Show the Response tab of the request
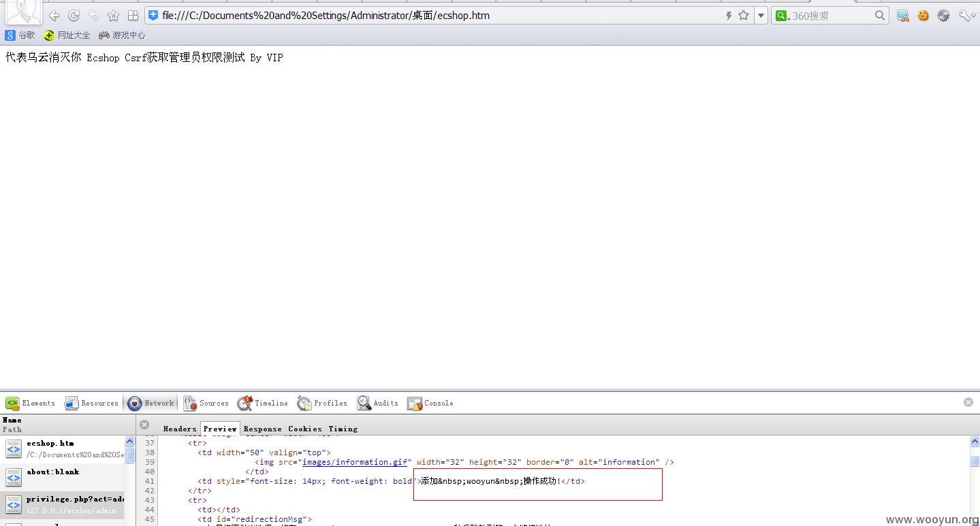The height and width of the screenshot is (526, 980). point(262,429)
